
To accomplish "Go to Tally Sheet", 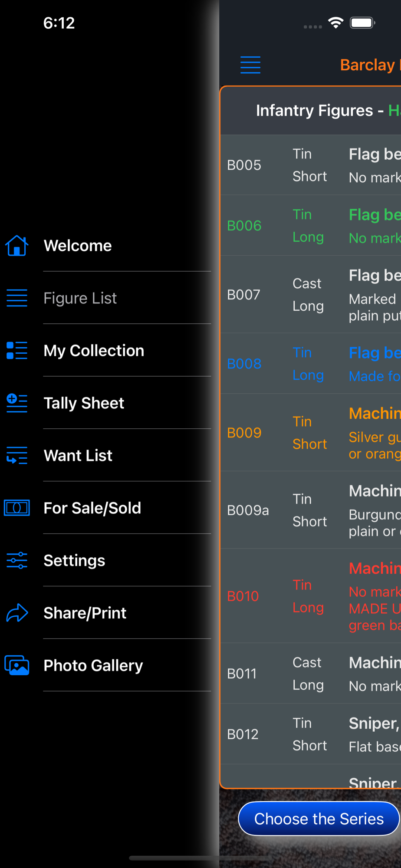I will pos(84,403).
